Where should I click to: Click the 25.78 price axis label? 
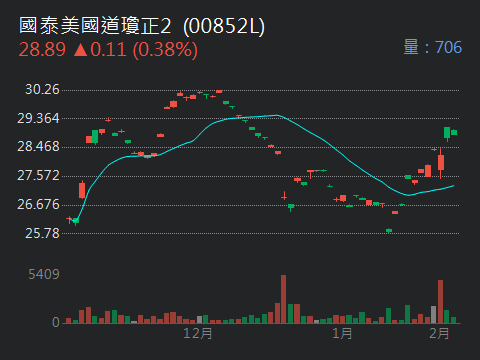(42, 233)
